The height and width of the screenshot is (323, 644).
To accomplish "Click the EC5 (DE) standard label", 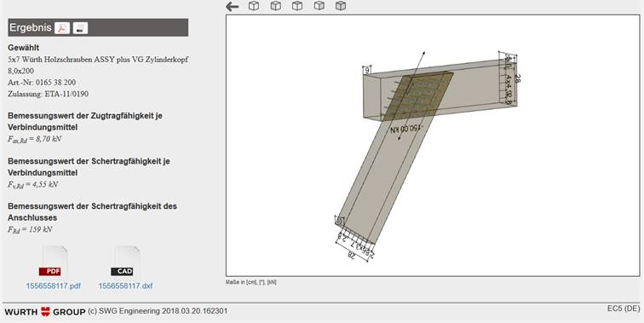I will point(624,309).
